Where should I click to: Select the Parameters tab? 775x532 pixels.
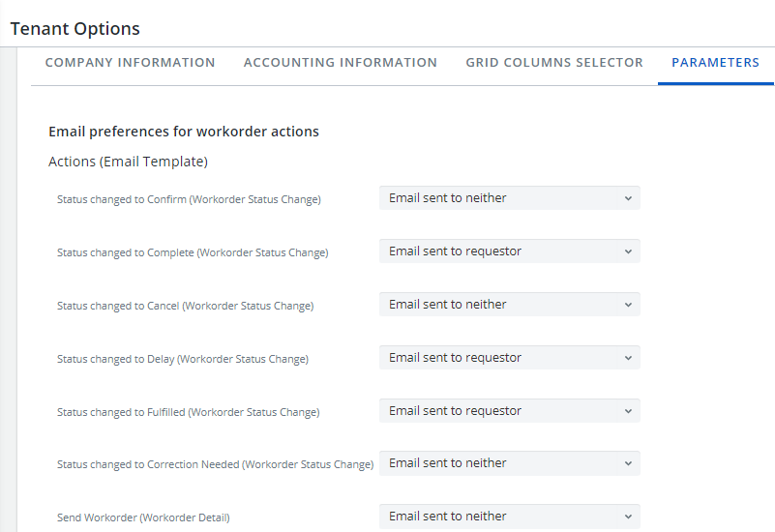click(x=715, y=63)
